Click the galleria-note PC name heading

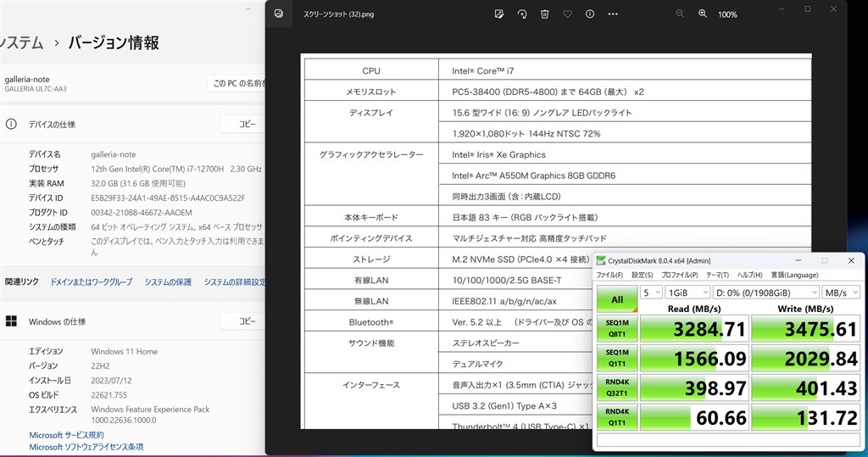tap(27, 79)
